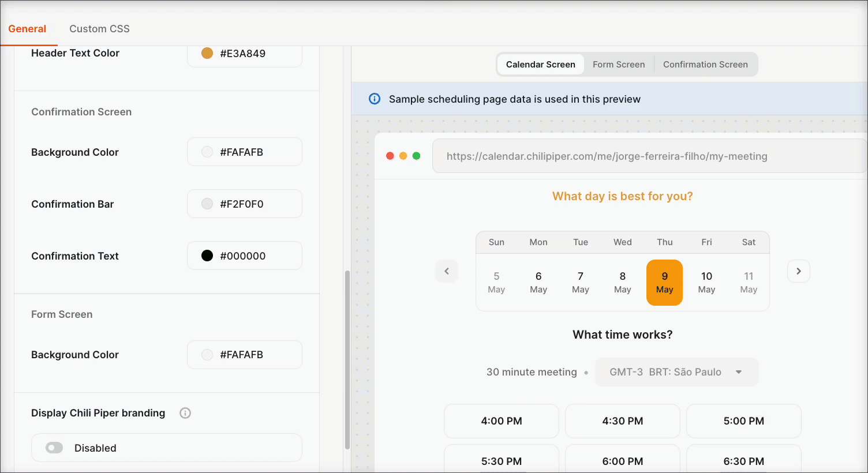Click the '30 minute meeting' text
The width and height of the screenshot is (868, 473).
[x=532, y=372]
